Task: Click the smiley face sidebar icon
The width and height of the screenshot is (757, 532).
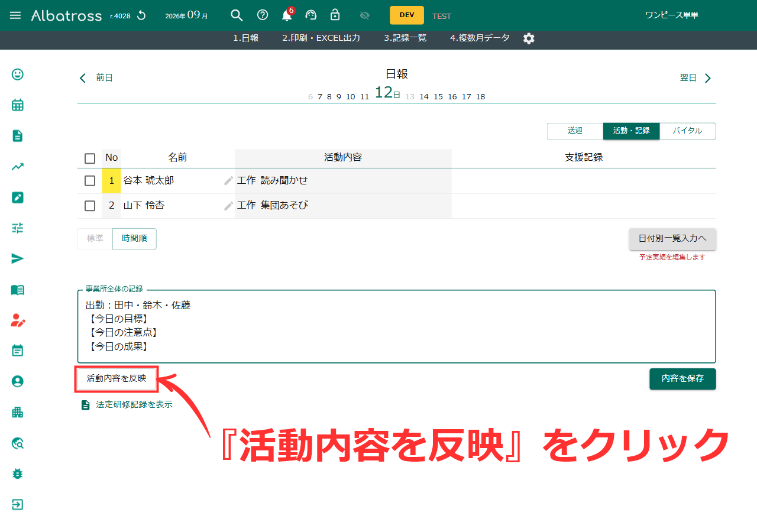Action: pyautogui.click(x=18, y=74)
